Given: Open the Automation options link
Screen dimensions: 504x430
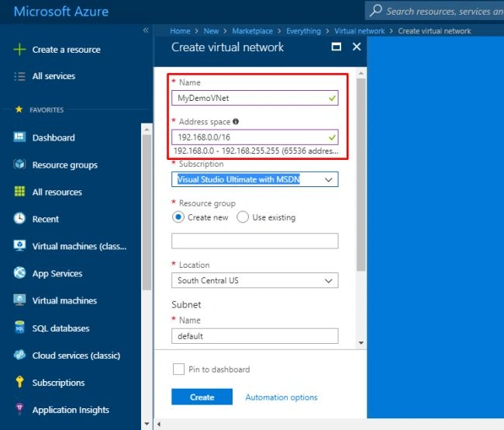Looking at the screenshot, I should tap(281, 397).
